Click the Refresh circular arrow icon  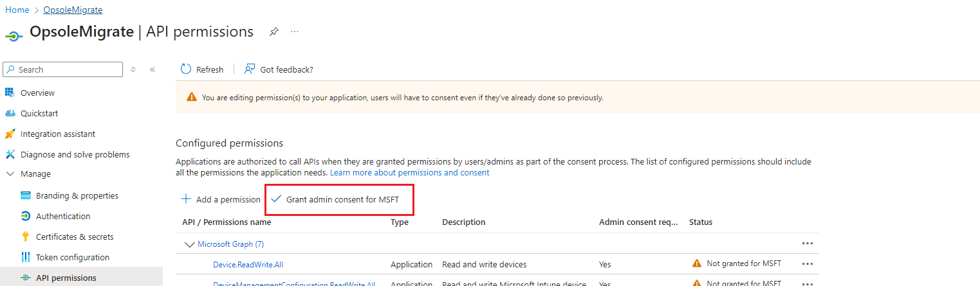coord(186,69)
